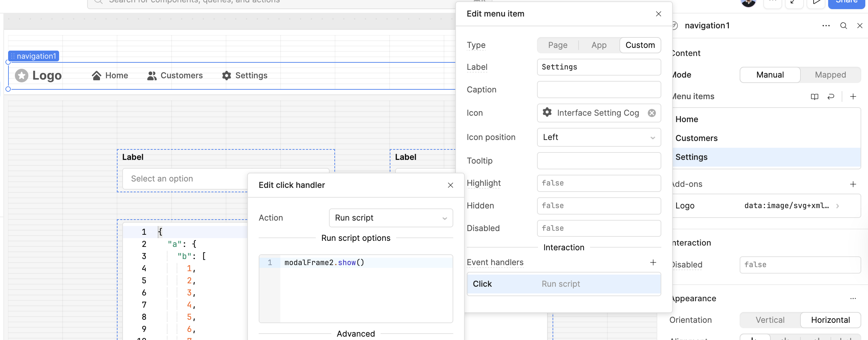The image size is (868, 340).
Task: Open the Action dropdown showing Run script
Action: pyautogui.click(x=390, y=218)
